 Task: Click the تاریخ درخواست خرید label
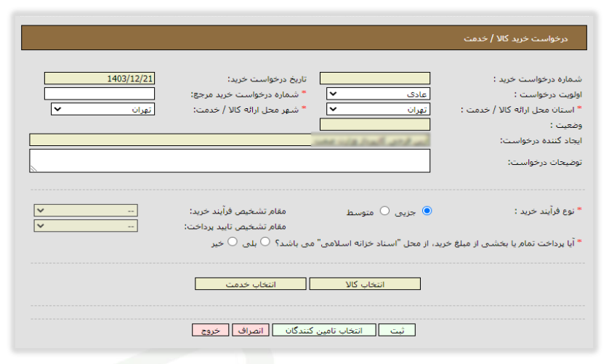point(267,79)
